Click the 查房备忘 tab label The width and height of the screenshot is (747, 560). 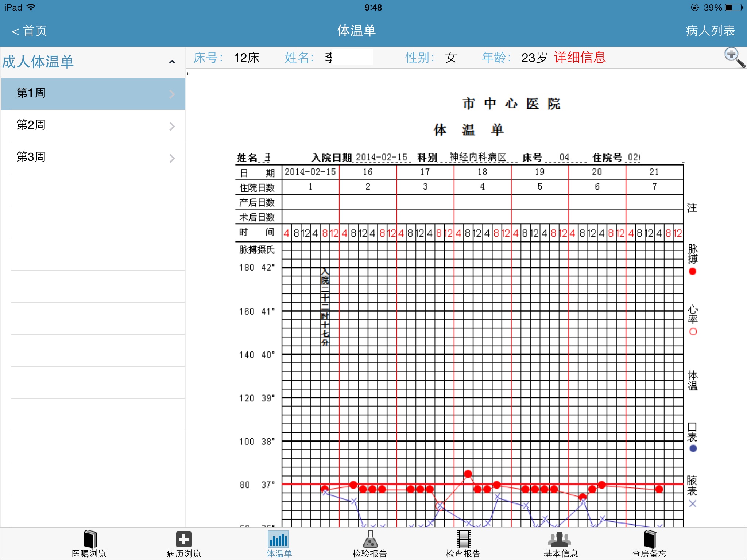(x=649, y=553)
